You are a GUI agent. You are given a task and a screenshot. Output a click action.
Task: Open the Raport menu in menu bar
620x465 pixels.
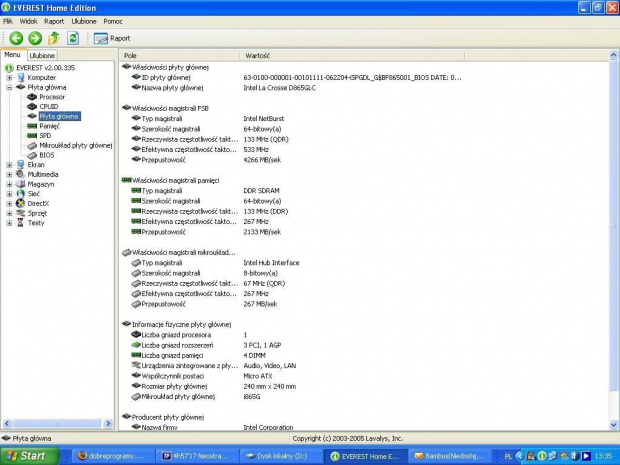click(x=54, y=21)
